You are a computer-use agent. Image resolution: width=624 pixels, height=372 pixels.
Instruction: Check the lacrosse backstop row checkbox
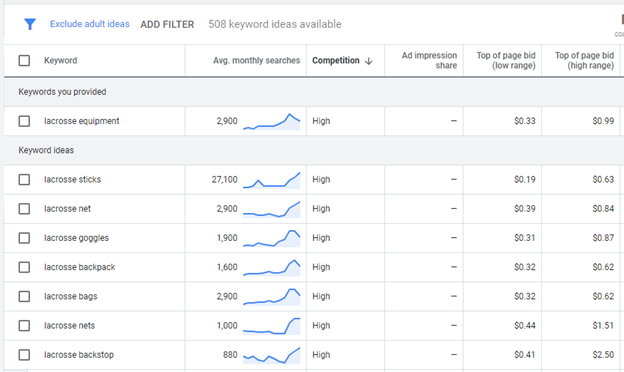24,354
